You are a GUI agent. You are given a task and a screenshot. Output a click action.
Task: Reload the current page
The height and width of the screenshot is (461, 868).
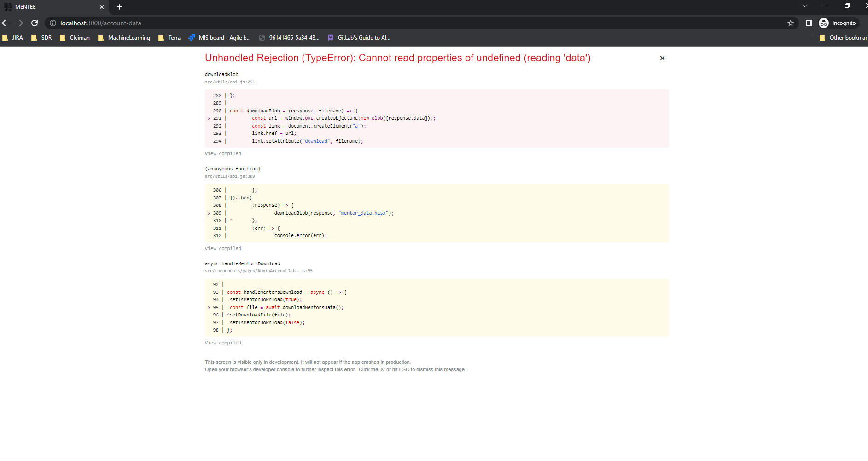coord(35,23)
